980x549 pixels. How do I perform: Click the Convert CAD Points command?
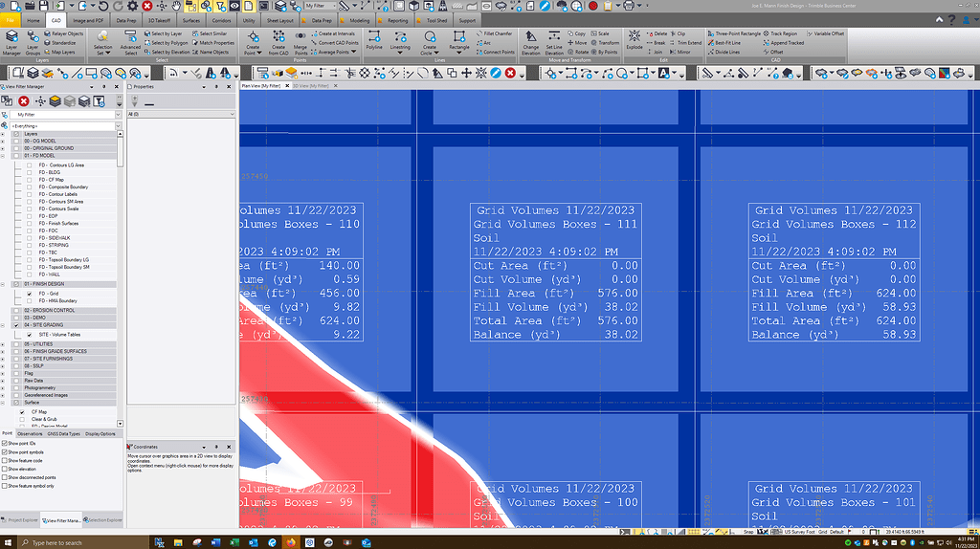pos(337,43)
